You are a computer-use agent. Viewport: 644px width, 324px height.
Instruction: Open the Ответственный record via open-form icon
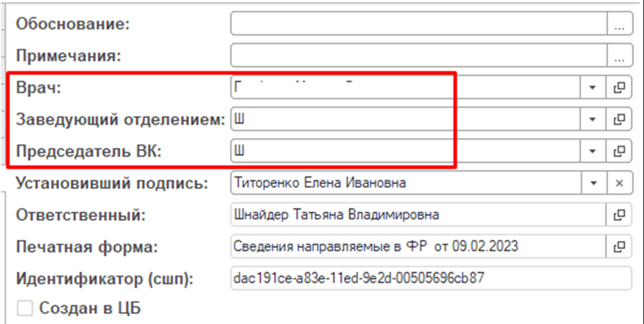pos(619,215)
